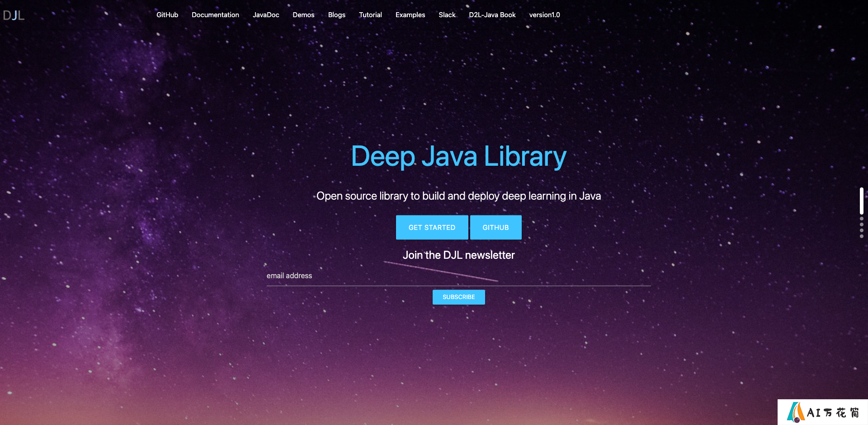The width and height of the screenshot is (868, 425).
Task: Select the active first-section page indicator
Action: coord(862,201)
